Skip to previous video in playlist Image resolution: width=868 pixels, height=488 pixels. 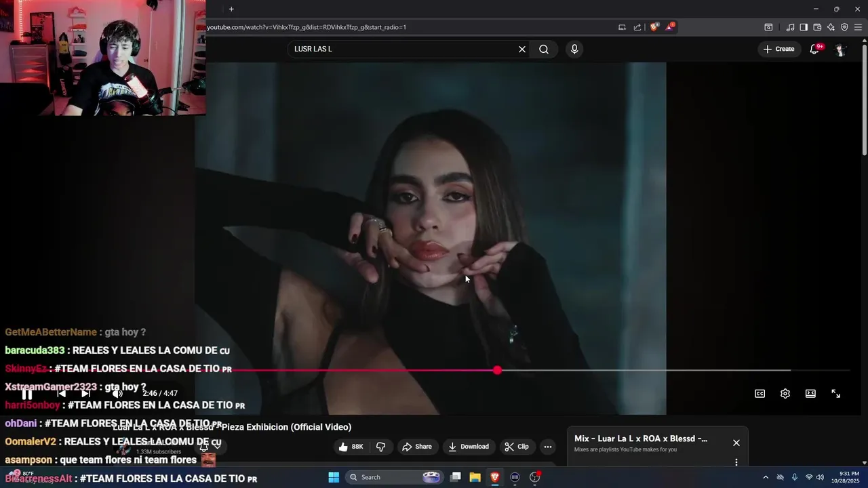pyautogui.click(x=61, y=394)
